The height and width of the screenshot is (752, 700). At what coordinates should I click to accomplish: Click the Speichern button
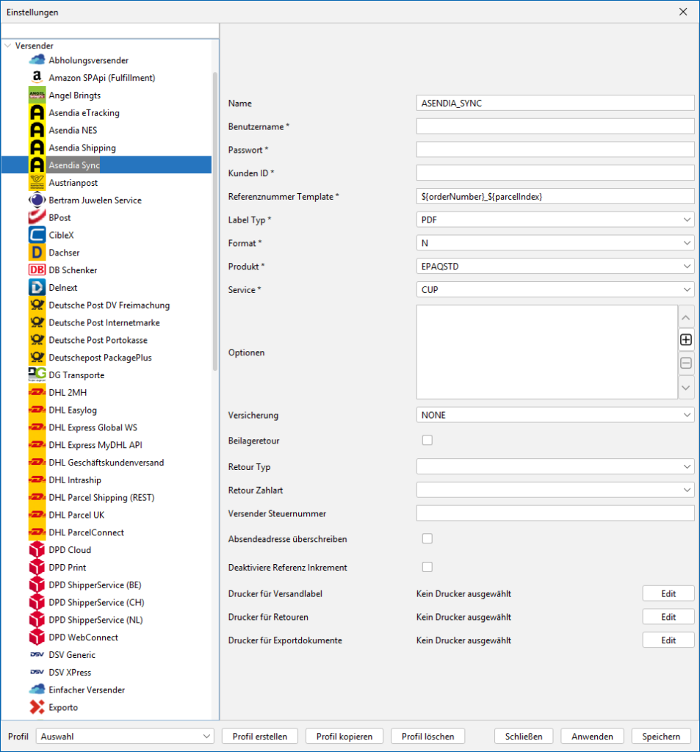[661, 736]
